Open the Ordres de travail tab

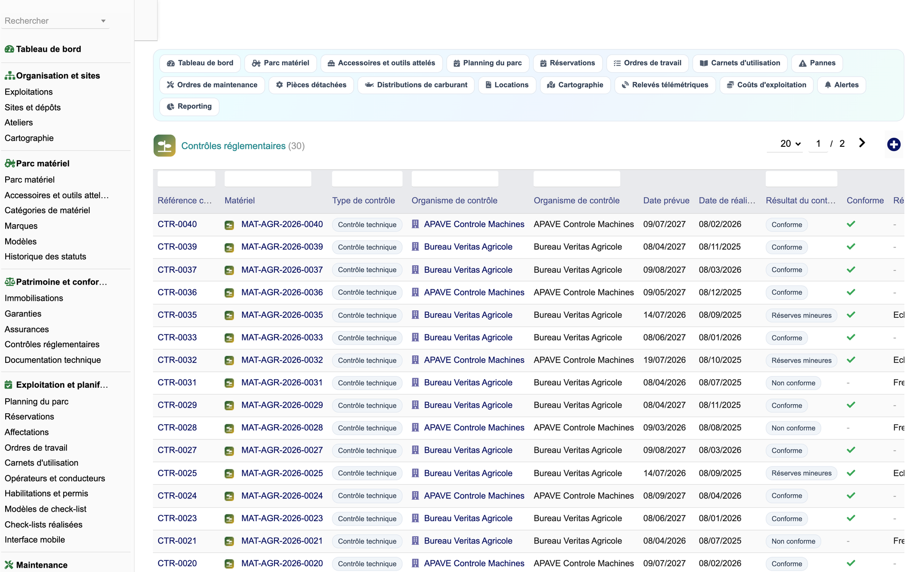coord(647,63)
